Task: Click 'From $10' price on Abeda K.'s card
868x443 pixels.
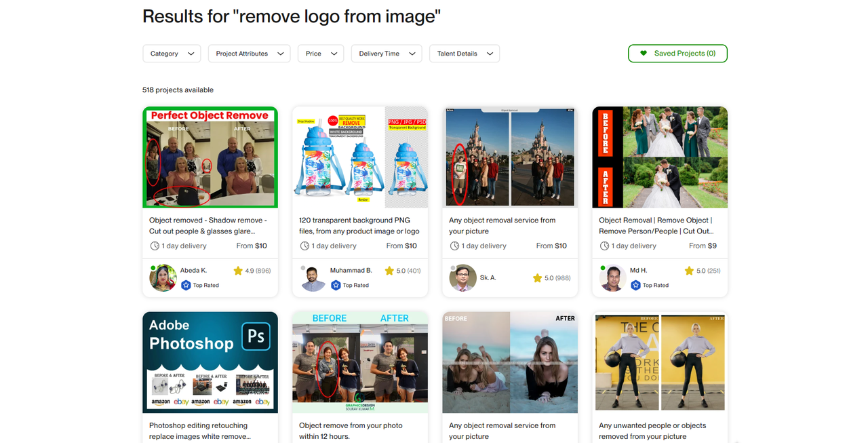Action: pyautogui.click(x=252, y=246)
